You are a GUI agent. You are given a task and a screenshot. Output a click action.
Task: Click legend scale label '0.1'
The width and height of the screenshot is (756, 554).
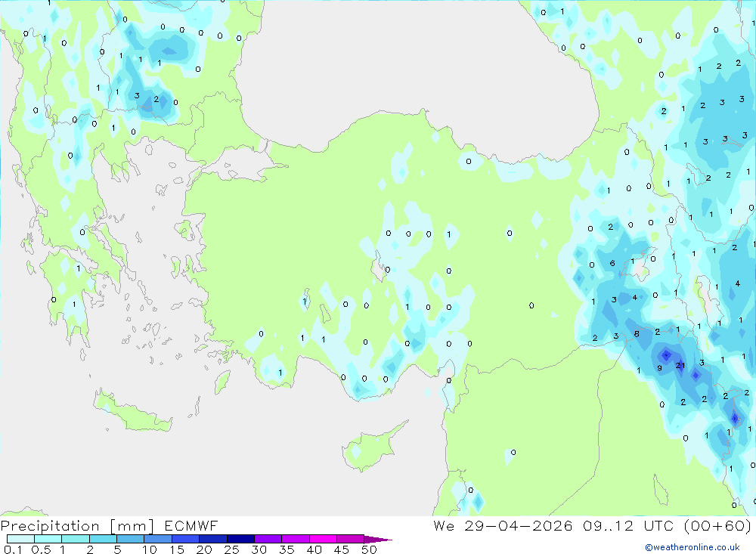click(x=13, y=549)
